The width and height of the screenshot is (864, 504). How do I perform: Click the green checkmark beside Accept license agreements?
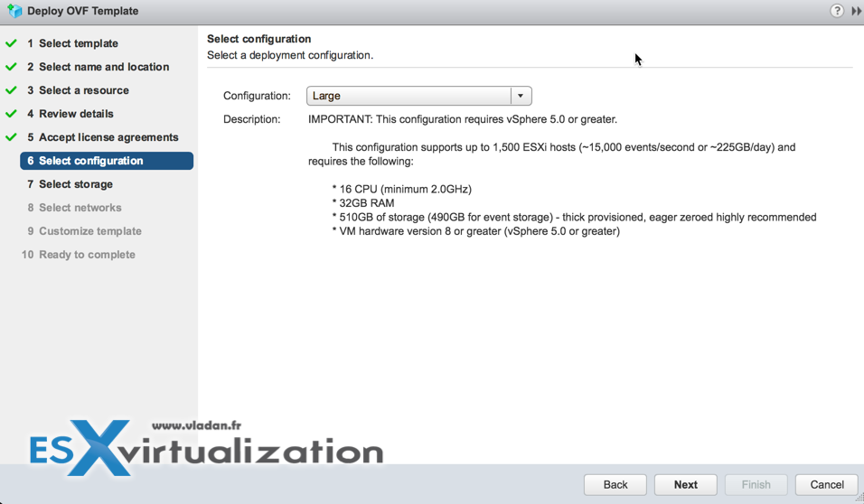click(11, 137)
